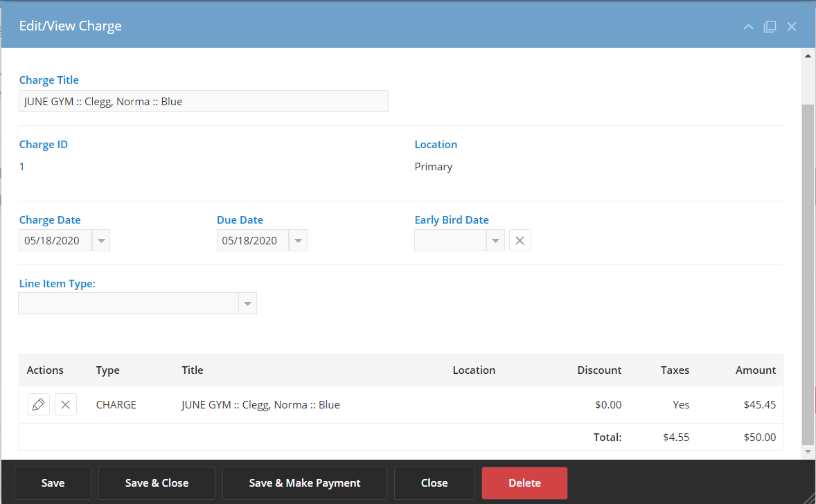Open the Due Date calendar picker
This screenshot has width=816, height=504.
(298, 240)
